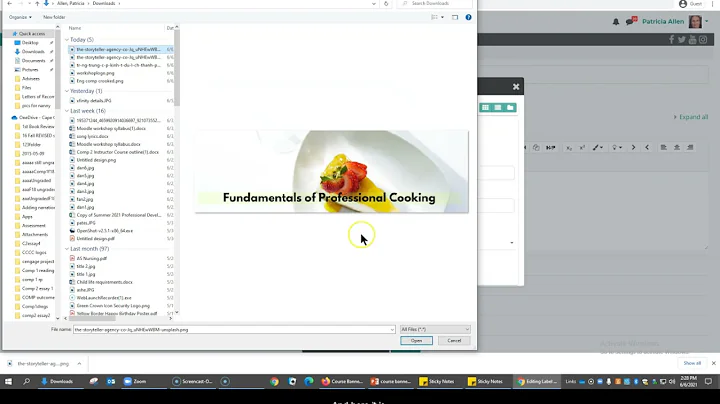Click the right-arrow direction button in editor

click(x=633, y=148)
